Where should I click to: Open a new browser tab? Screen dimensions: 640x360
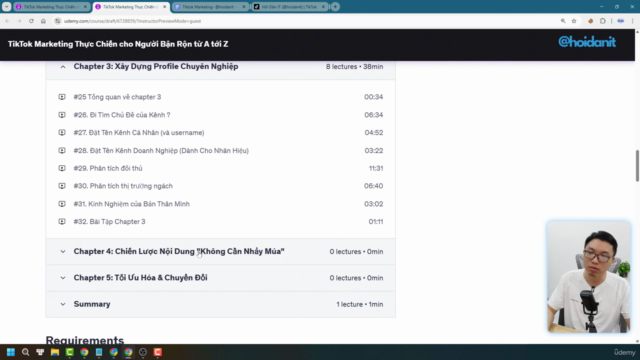(335, 7)
